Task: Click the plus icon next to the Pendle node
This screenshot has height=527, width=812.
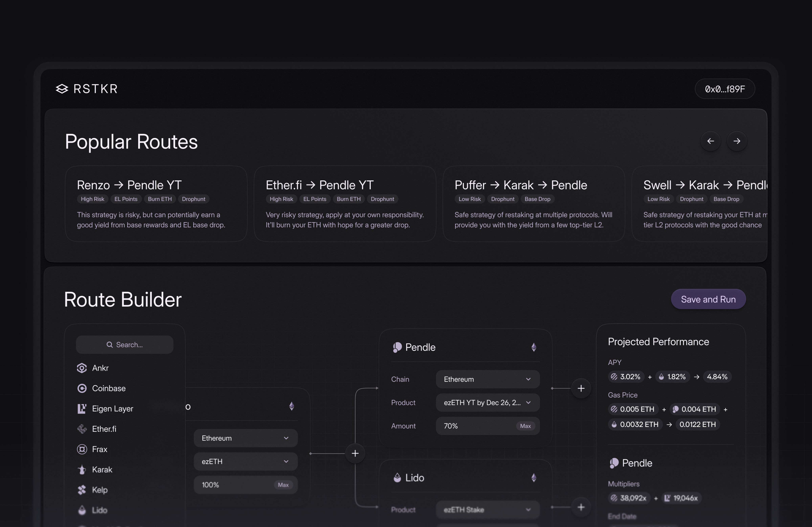Action: pyautogui.click(x=581, y=388)
